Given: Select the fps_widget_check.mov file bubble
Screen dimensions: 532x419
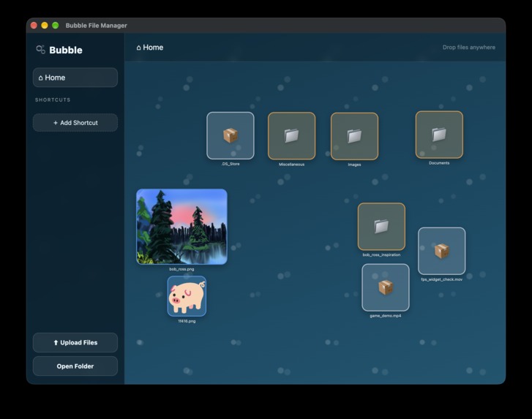Looking at the screenshot, I should [x=442, y=251].
